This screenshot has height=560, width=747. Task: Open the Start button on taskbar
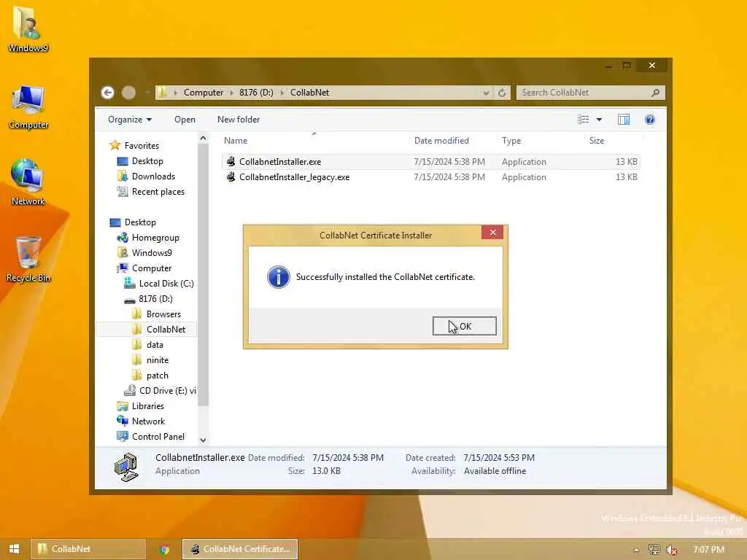14,549
